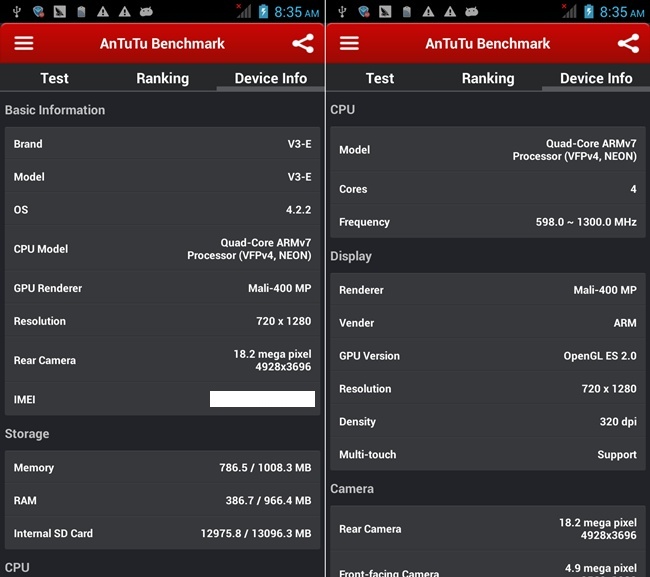Tap Android debugging icon above Display/Camera screen
This screenshot has width=650, height=577.
pyautogui.click(x=471, y=12)
